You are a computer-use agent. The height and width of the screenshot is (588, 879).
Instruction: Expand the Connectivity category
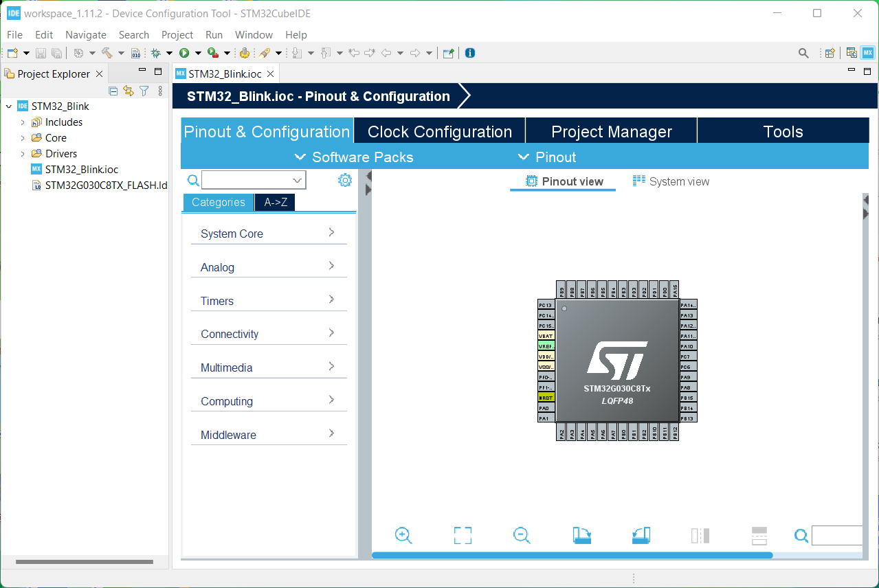tap(269, 334)
